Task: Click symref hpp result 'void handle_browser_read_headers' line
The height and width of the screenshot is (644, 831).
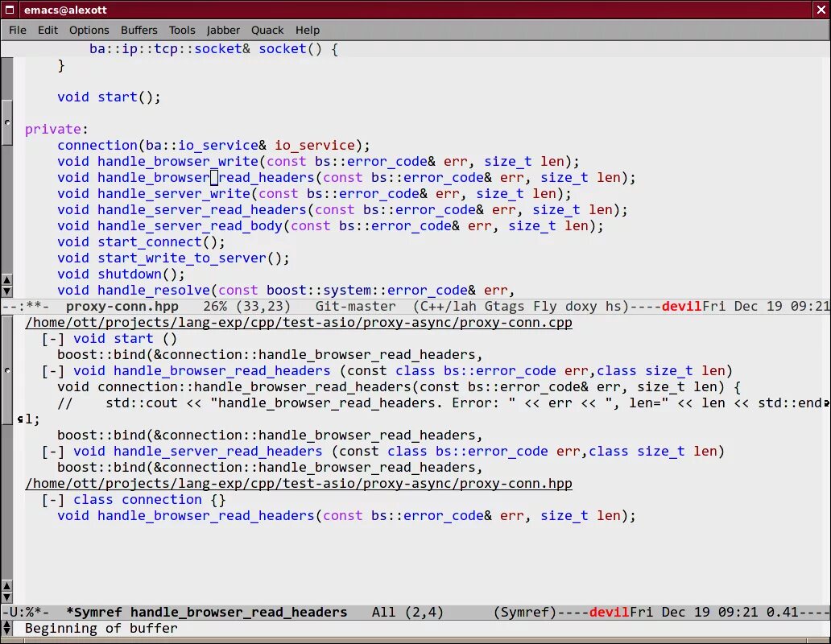Action: (346, 516)
